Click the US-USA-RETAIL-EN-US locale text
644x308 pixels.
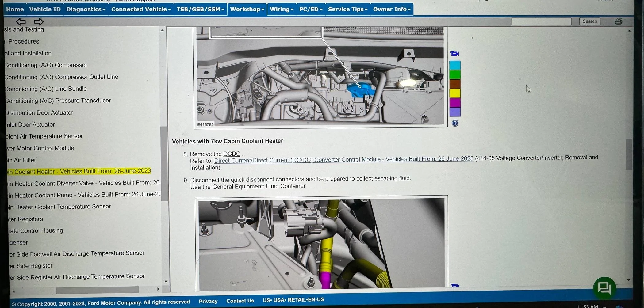[x=293, y=300]
